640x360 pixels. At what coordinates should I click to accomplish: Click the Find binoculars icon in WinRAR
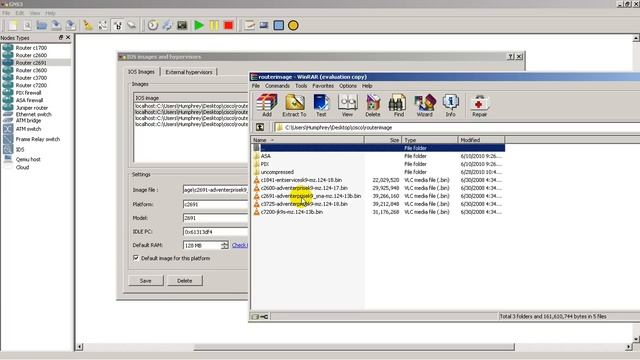pyautogui.click(x=398, y=105)
